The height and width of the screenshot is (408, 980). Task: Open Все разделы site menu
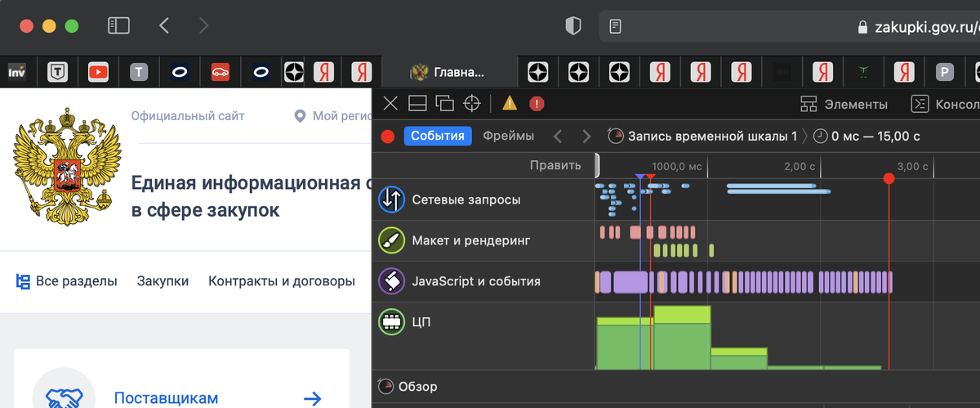point(66,281)
